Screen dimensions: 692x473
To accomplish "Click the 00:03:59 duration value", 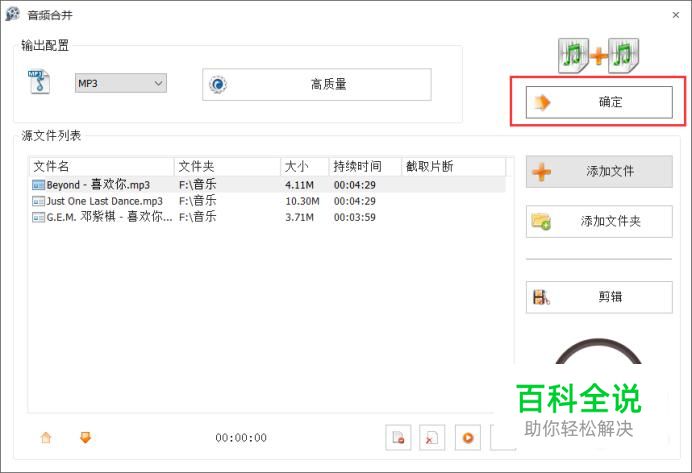I will click(x=355, y=217).
